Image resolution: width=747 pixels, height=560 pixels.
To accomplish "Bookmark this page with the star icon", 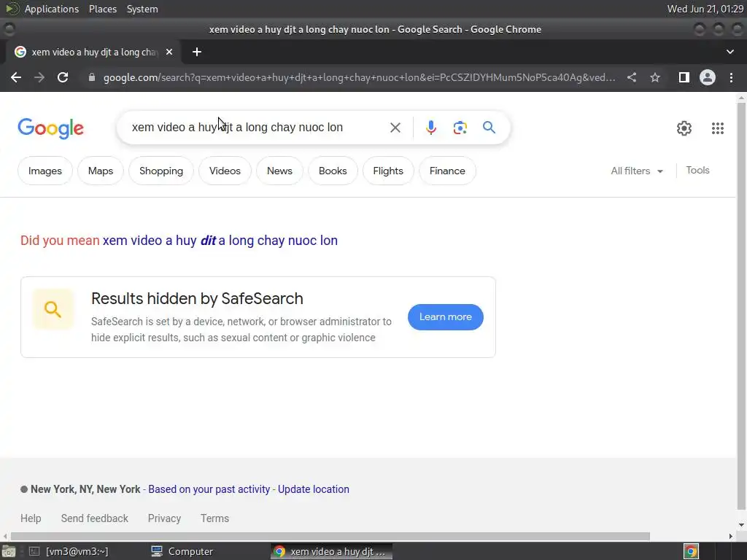I will (x=655, y=77).
